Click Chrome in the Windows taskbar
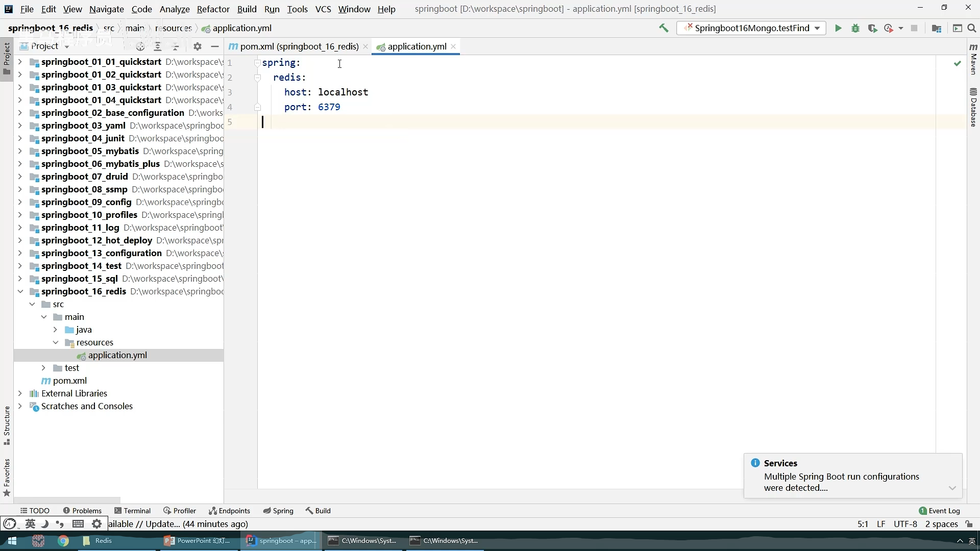Image resolution: width=980 pixels, height=551 pixels. coord(63,541)
